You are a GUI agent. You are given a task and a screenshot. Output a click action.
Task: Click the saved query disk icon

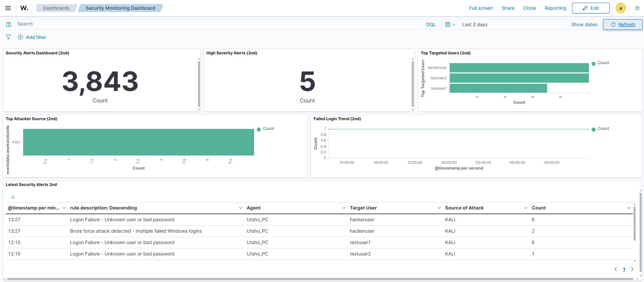pyautogui.click(x=9, y=25)
